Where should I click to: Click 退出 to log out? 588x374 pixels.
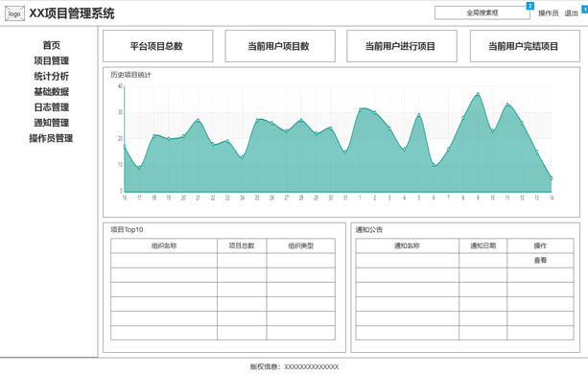571,13
